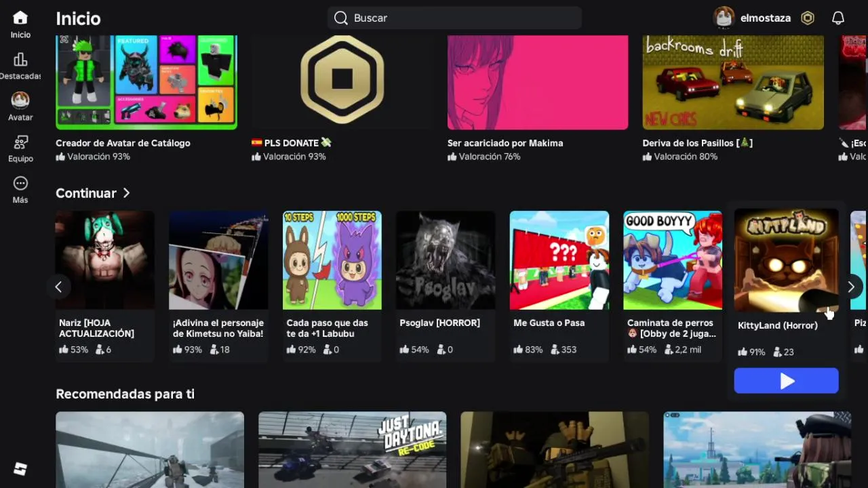Screen dimensions: 868x488
Task: Click the Robux coin icon in header
Action: point(808,18)
